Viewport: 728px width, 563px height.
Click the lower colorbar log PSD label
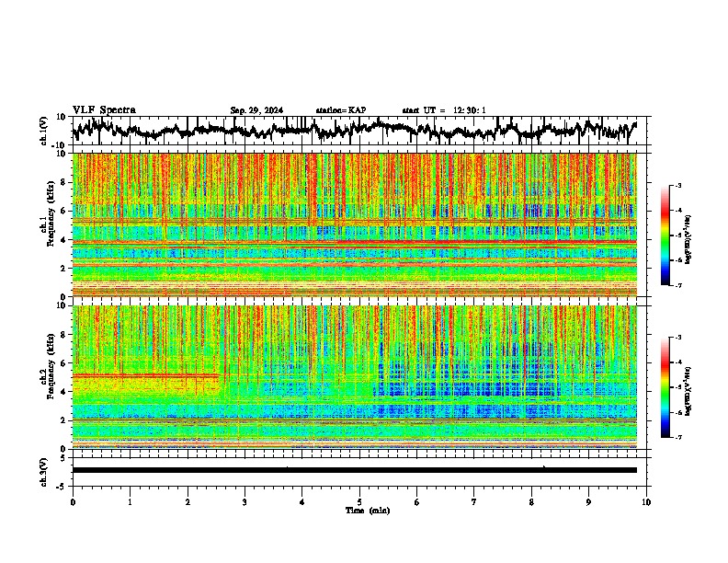(688, 391)
